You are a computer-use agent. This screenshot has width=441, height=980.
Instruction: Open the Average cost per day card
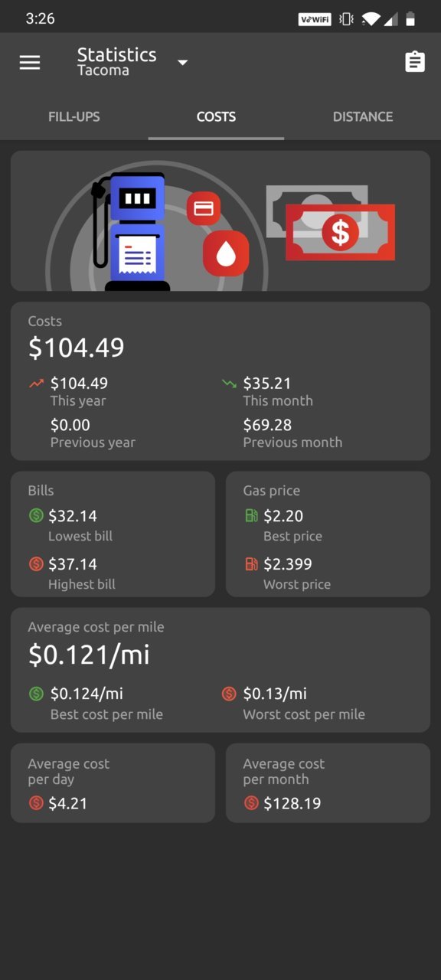point(113,783)
